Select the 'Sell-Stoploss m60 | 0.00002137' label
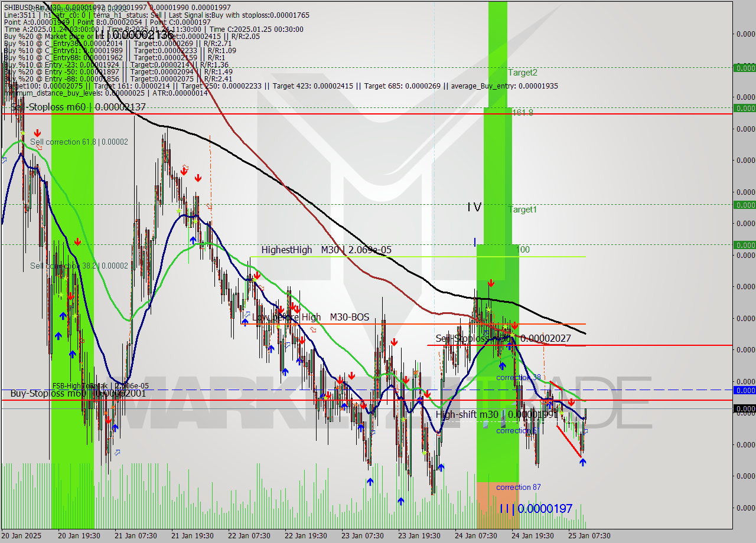The width and height of the screenshot is (756, 543). pos(78,107)
